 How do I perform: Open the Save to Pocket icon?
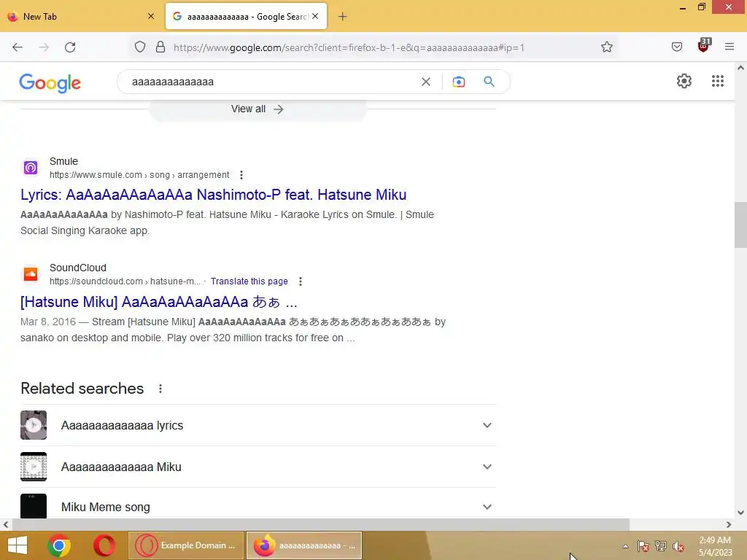coord(676,47)
